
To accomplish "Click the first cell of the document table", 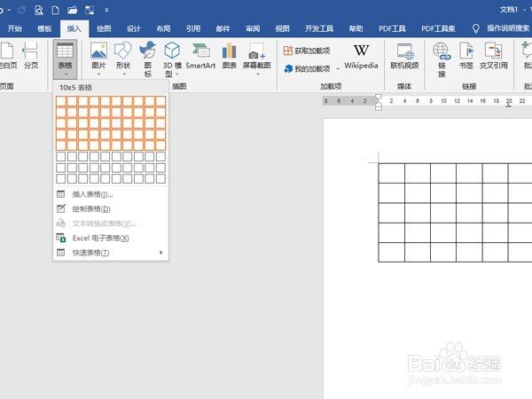I will tap(392, 174).
